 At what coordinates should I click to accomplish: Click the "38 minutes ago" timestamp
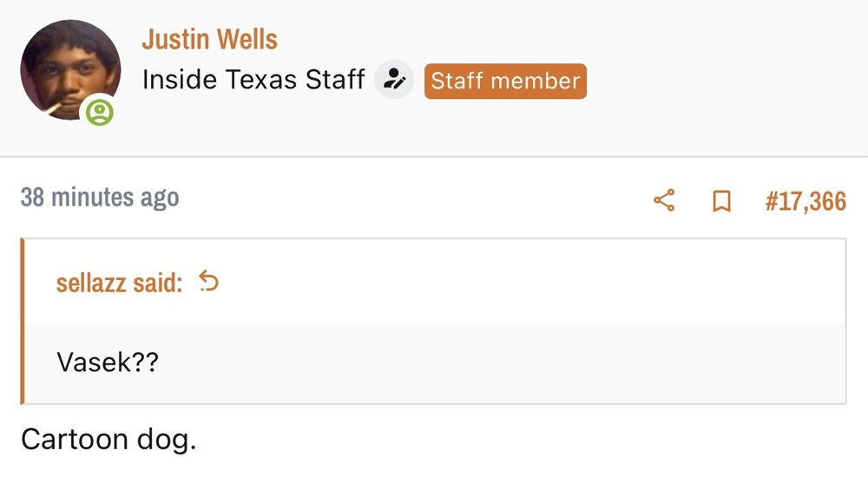click(100, 197)
